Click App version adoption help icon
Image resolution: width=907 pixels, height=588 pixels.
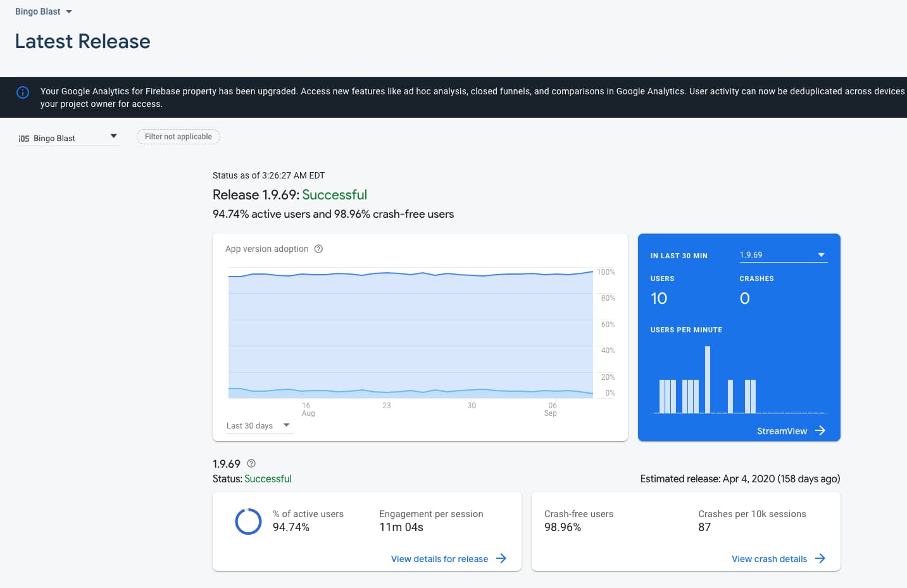[x=318, y=249]
